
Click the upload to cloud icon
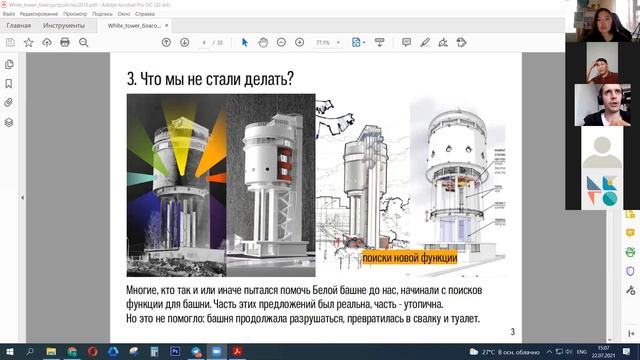(x=47, y=42)
